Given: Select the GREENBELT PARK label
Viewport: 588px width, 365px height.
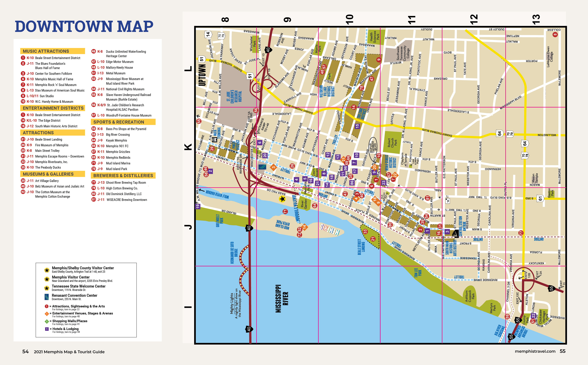Looking at the screenshot, I should (219, 221).
